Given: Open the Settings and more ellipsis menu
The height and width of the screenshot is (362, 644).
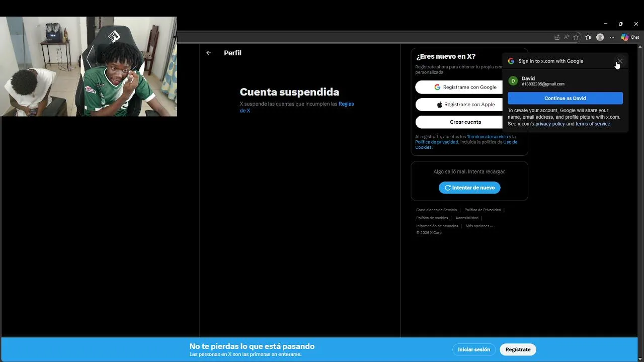Looking at the screenshot, I should 612,37.
